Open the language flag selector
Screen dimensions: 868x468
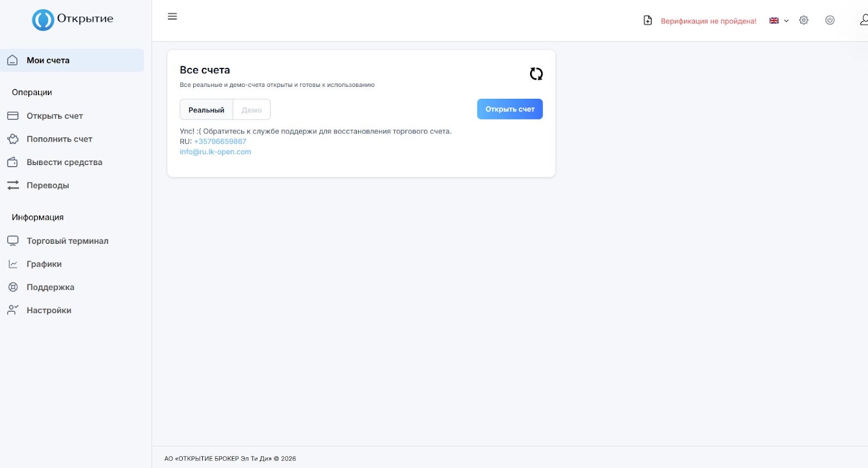[x=778, y=21]
